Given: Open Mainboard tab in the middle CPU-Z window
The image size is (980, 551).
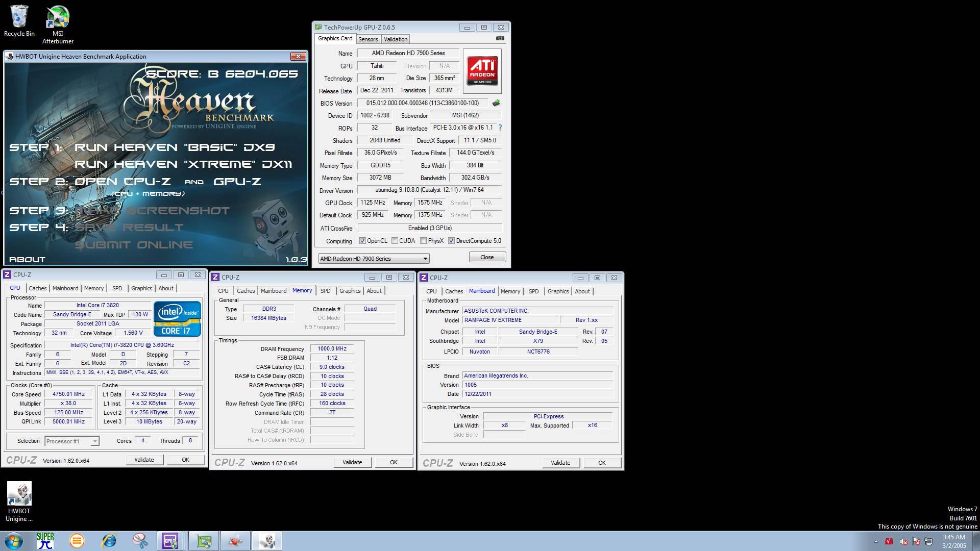Looking at the screenshot, I should 274,291.
